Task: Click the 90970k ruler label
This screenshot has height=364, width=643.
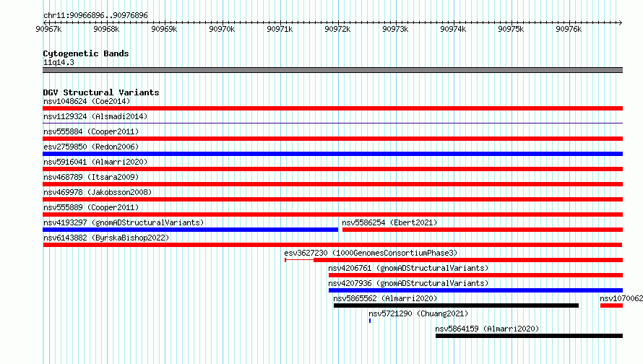Action: point(222,29)
